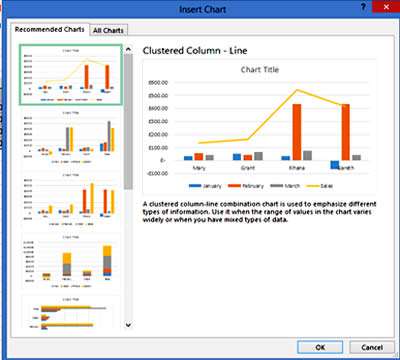Click the Grant category label in preview

tap(248, 168)
